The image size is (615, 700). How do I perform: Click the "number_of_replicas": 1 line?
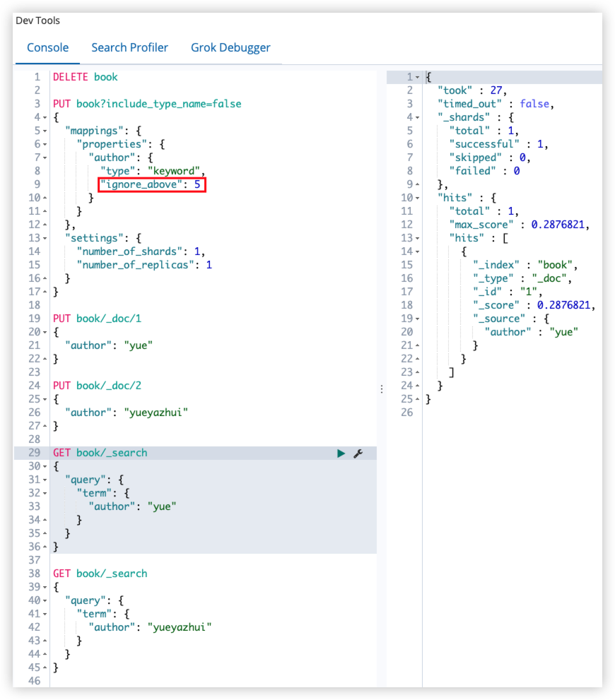click(144, 265)
